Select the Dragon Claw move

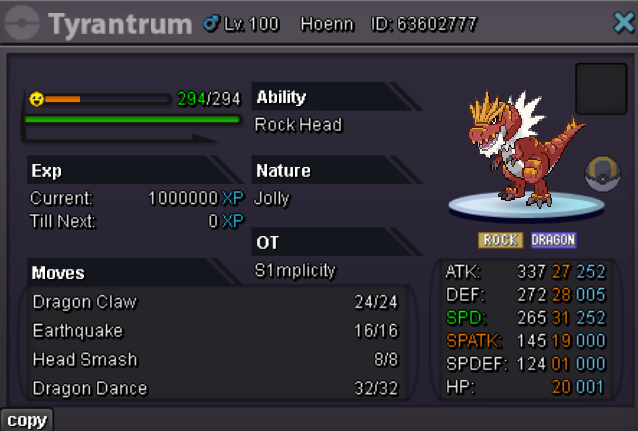tap(216, 302)
